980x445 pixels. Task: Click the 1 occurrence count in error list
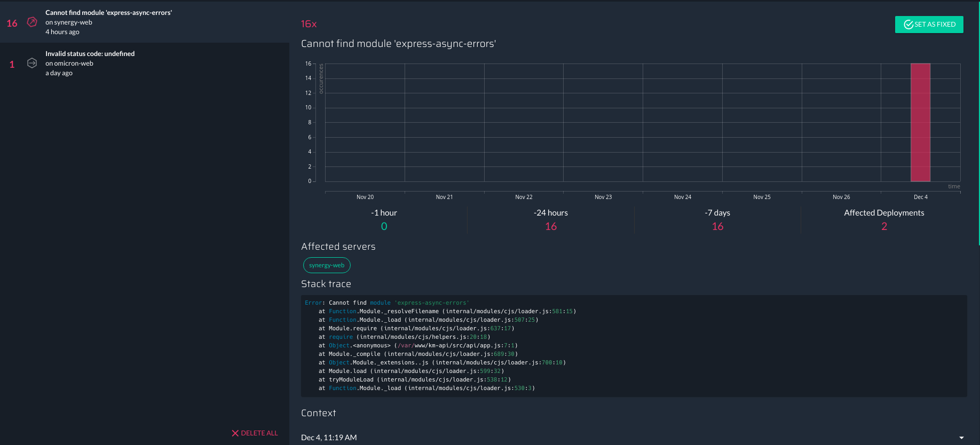pyautogui.click(x=12, y=65)
